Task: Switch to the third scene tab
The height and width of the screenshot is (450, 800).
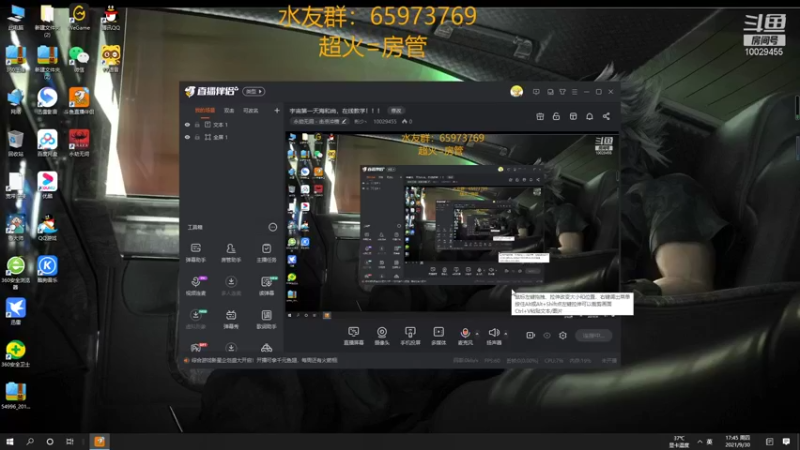Action: pyautogui.click(x=251, y=110)
